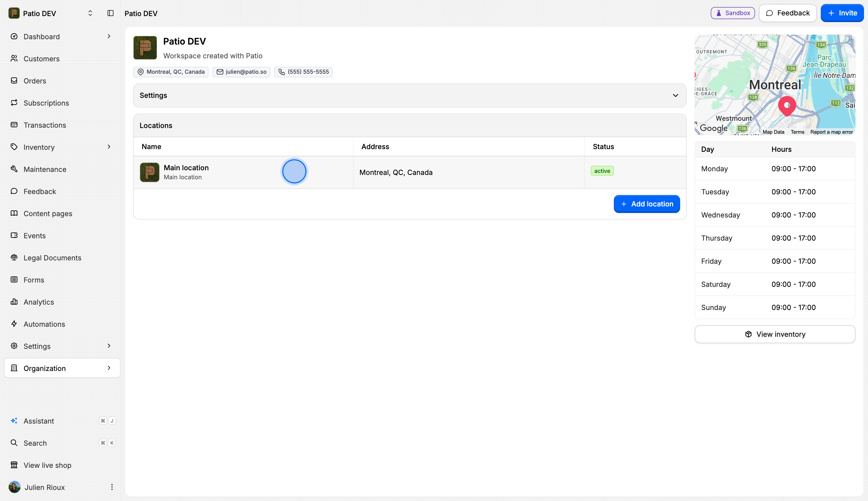Viewport: 868px width, 501px height.
Task: Click the Map Data link on the map
Action: click(x=773, y=132)
